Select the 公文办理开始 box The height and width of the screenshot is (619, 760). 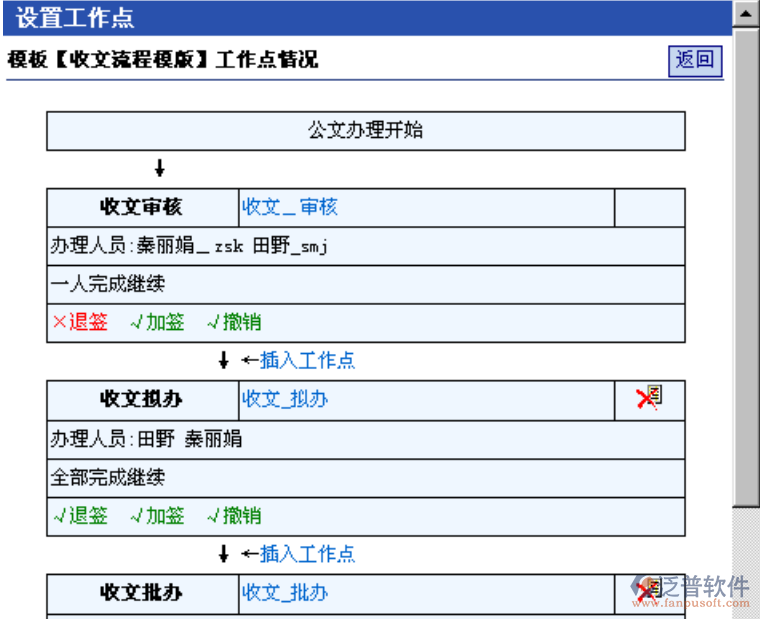coord(366,131)
